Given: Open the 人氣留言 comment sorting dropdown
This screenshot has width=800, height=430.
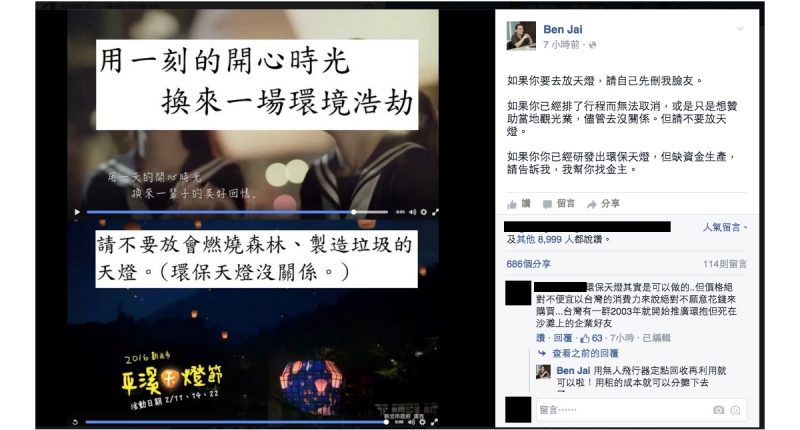Looking at the screenshot, I should click(x=725, y=227).
